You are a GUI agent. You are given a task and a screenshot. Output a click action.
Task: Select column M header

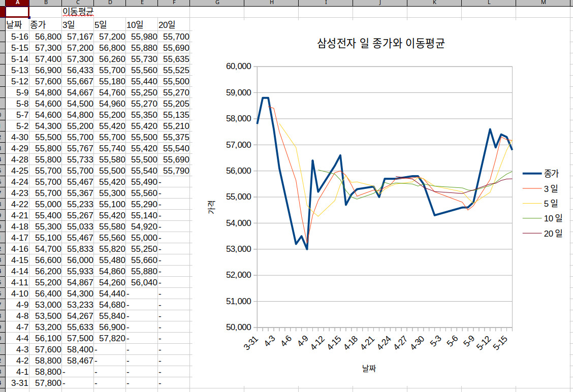pos(544,3)
